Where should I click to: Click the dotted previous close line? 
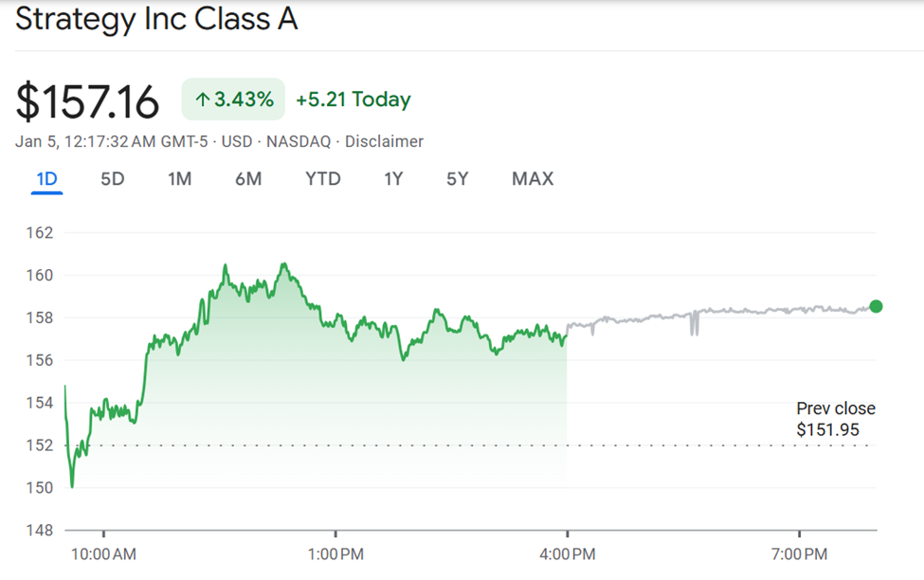pos(379,443)
